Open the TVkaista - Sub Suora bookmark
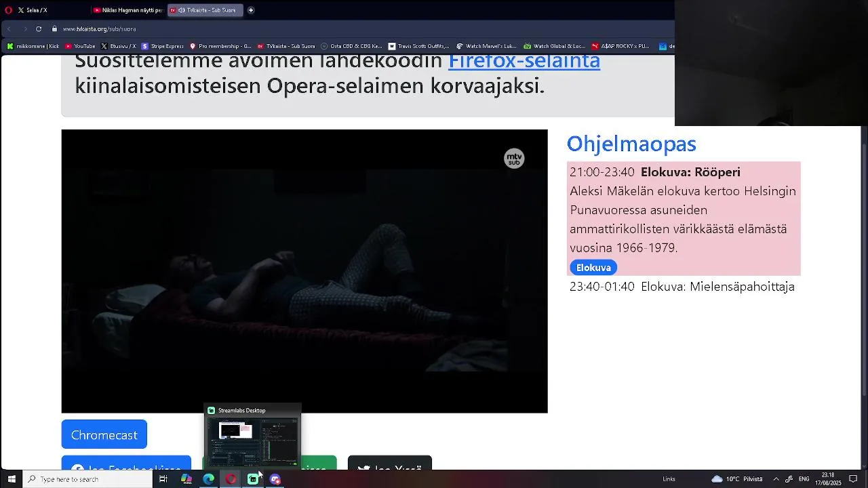This screenshot has width=868, height=488. coord(286,46)
